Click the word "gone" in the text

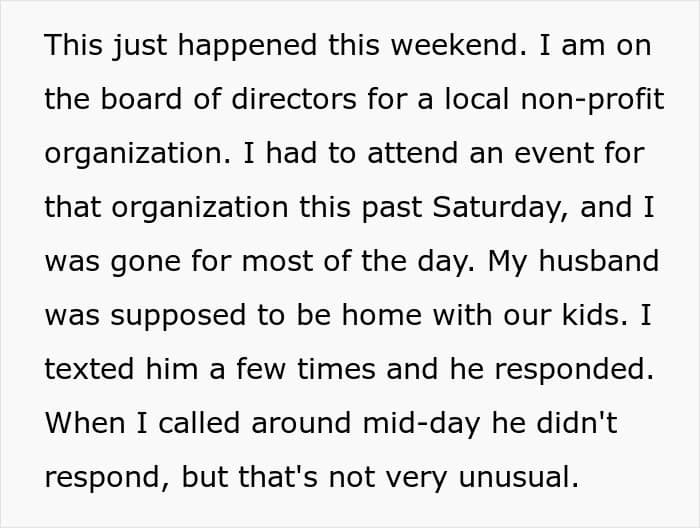click(x=145, y=263)
